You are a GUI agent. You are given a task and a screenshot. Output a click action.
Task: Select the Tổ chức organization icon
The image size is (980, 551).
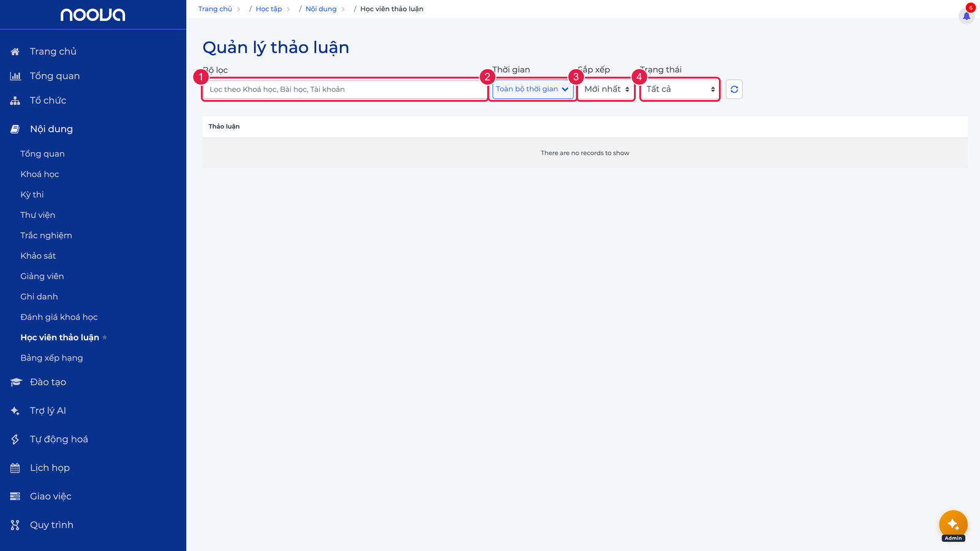point(15,100)
